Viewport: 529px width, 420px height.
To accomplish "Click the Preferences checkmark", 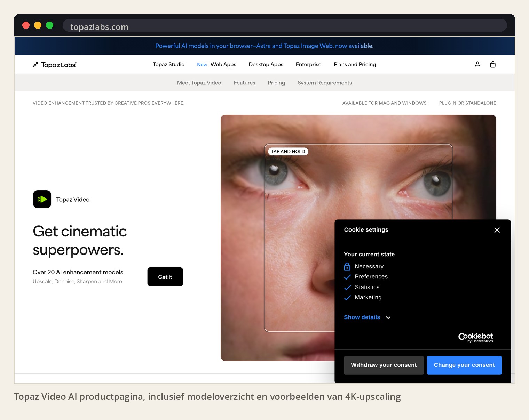I will coord(347,277).
